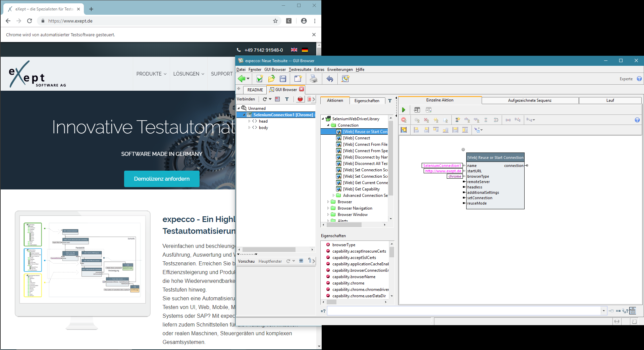Click the printer icon in expecco toolbar

(x=314, y=79)
